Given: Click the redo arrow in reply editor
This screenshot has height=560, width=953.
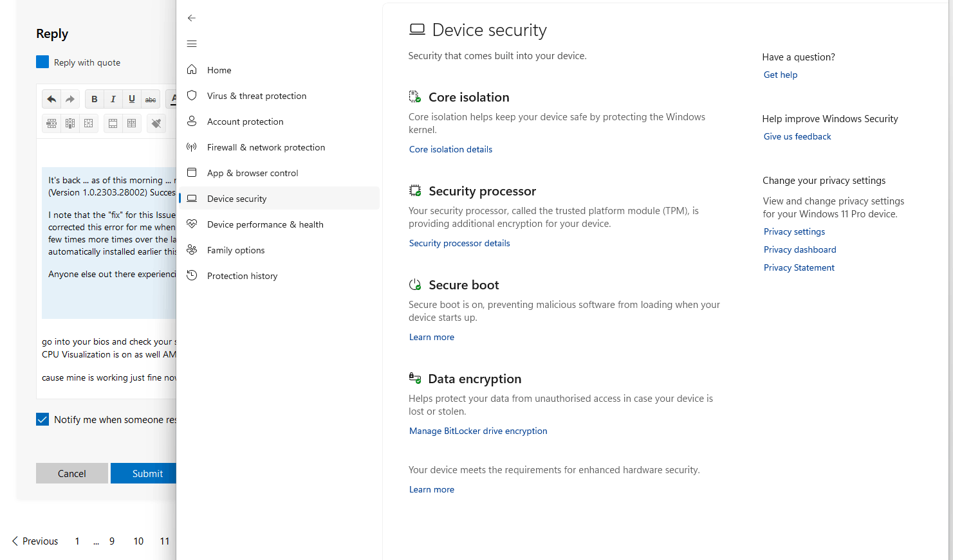Looking at the screenshot, I should pos(70,99).
